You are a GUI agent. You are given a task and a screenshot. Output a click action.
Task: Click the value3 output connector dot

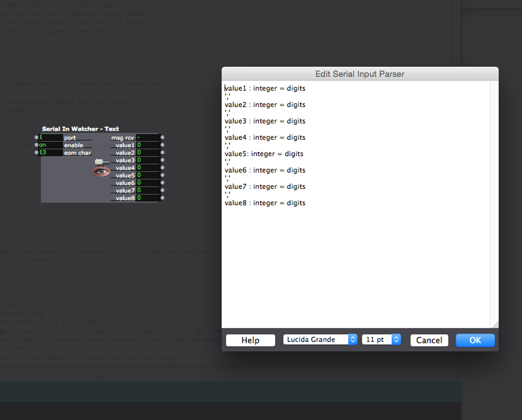click(x=162, y=160)
